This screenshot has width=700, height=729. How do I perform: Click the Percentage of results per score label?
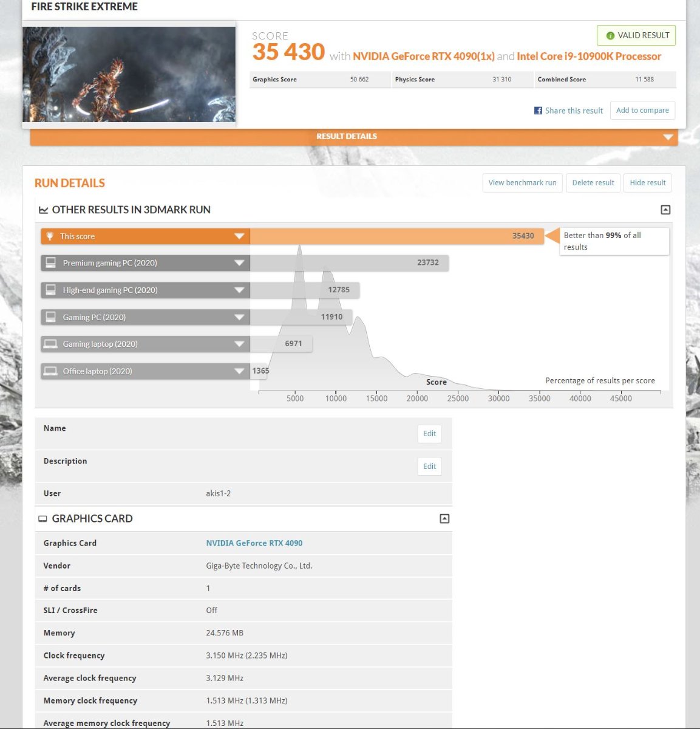[600, 381]
